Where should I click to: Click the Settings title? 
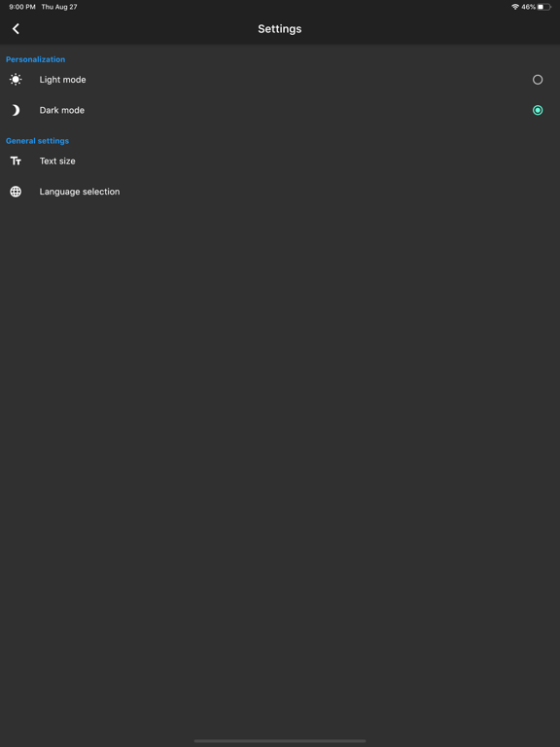click(x=280, y=28)
